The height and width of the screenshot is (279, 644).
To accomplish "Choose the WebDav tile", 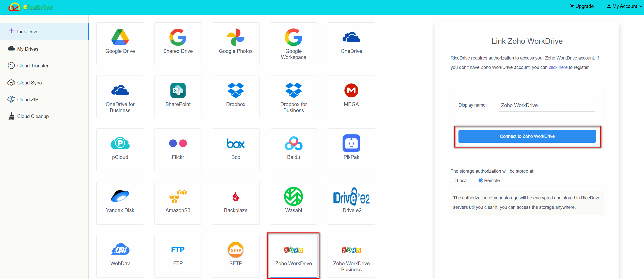I will (x=120, y=256).
